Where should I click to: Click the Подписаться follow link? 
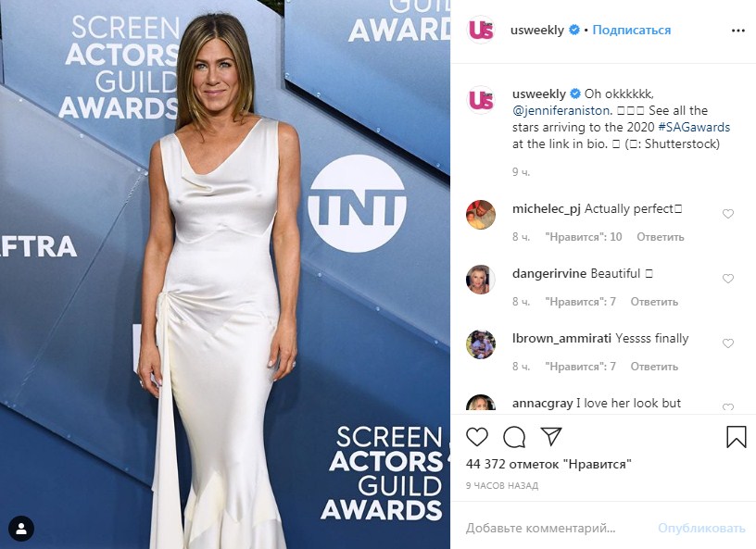tap(631, 30)
